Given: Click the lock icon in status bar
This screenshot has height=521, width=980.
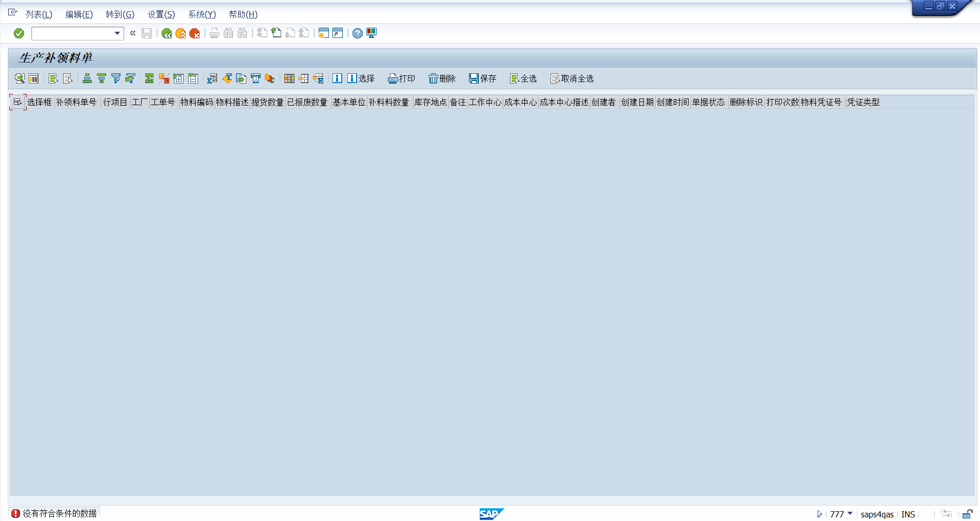Looking at the screenshot, I should point(967,514).
